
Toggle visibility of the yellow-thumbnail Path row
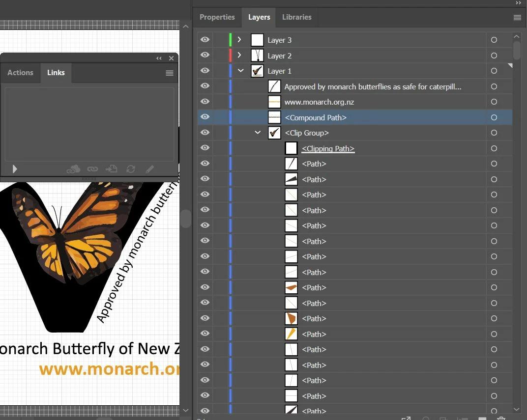[x=205, y=334]
